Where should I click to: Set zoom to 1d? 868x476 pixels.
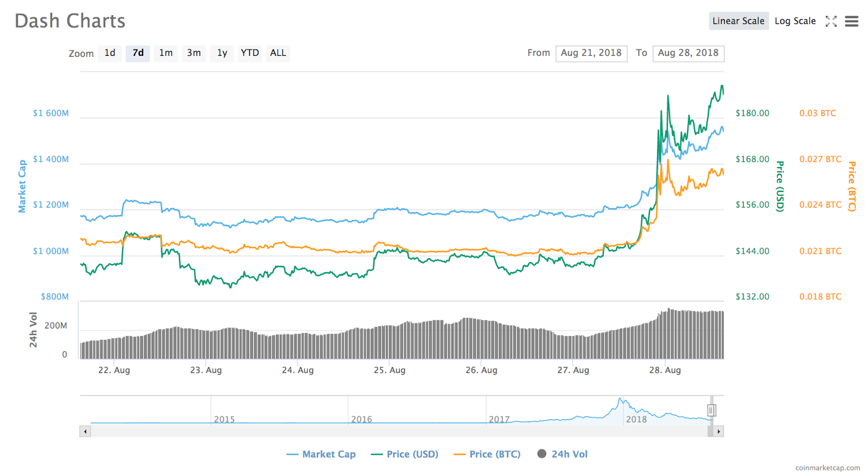[x=110, y=53]
